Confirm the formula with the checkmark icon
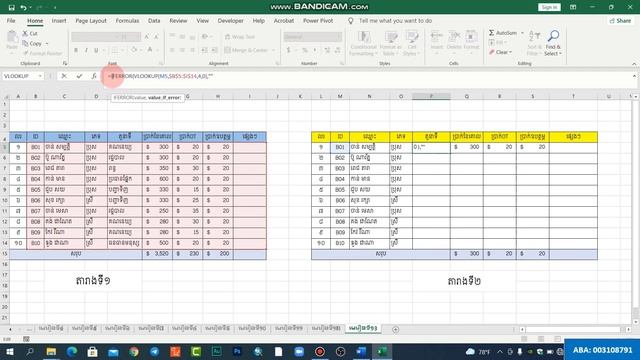Viewport: 640px width, 360px height. pyautogui.click(x=79, y=76)
